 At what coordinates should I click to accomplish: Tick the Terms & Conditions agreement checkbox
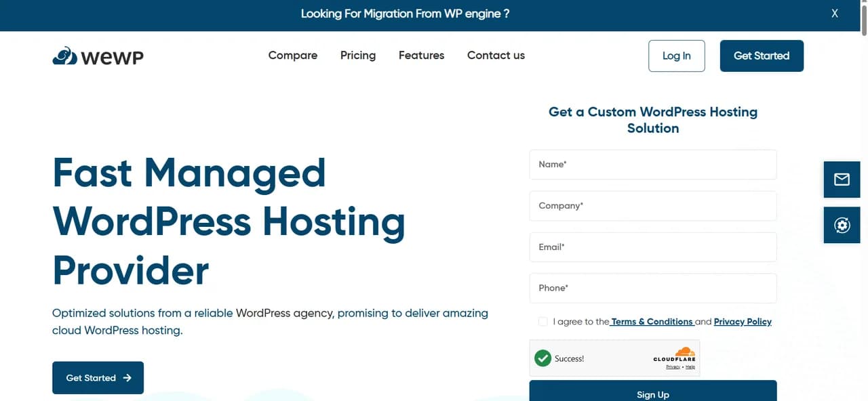tap(542, 322)
